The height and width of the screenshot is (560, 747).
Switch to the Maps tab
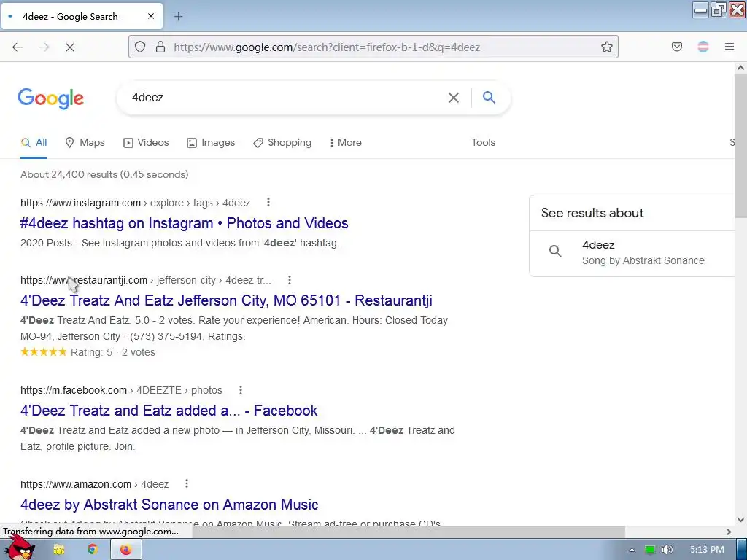coord(85,142)
